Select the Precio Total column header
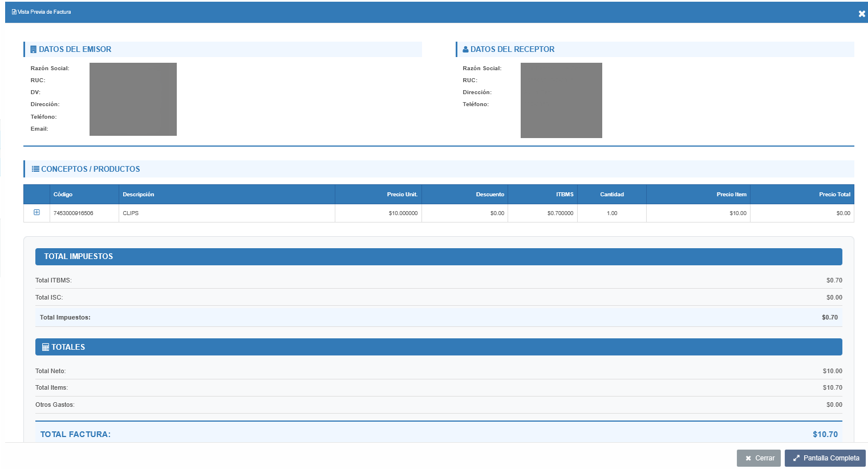868x469 pixels. coord(834,195)
